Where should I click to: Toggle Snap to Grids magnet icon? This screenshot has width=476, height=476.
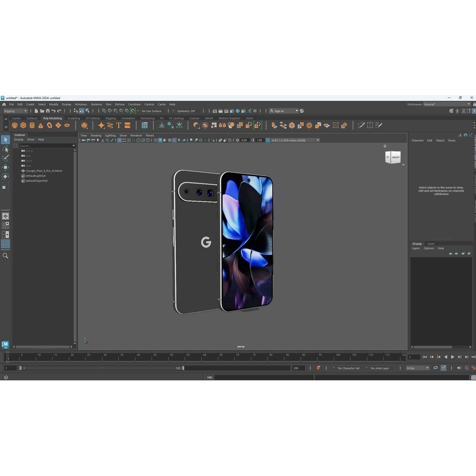coord(104,111)
